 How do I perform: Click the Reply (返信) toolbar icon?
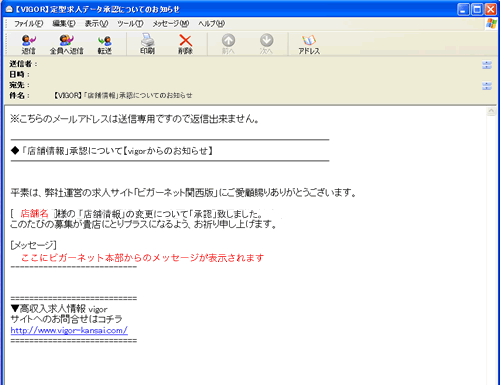coord(28,44)
